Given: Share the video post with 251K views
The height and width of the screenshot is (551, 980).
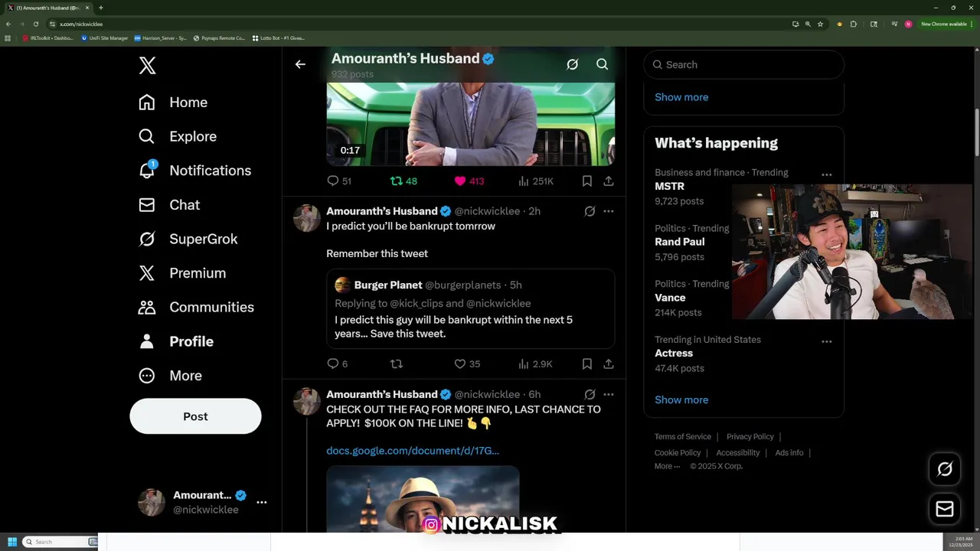Looking at the screenshot, I should coord(608,181).
